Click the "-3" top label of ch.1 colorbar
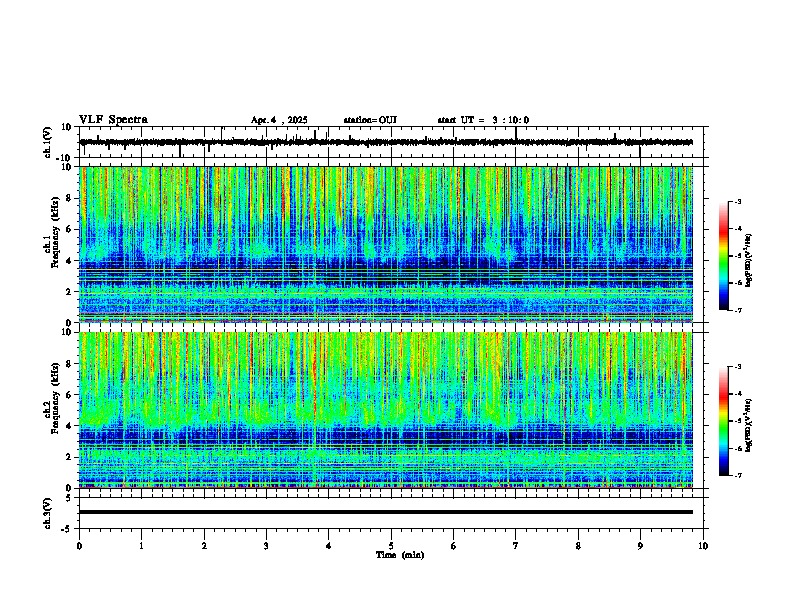Viewport: 792px width, 612px height. 737,201
